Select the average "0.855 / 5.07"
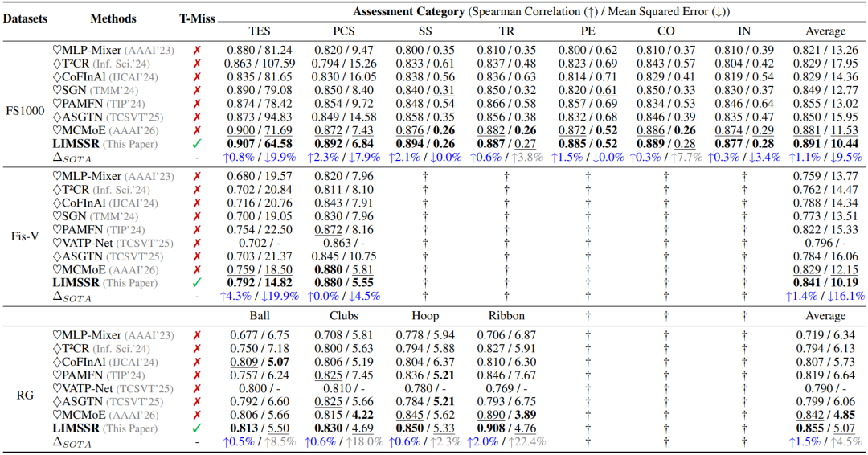The width and height of the screenshot is (868, 455). tap(825, 428)
